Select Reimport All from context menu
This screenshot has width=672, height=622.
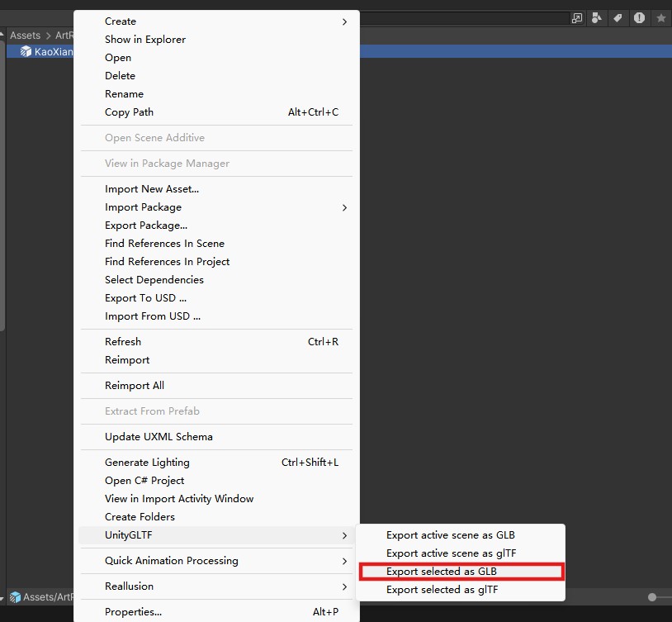(134, 386)
